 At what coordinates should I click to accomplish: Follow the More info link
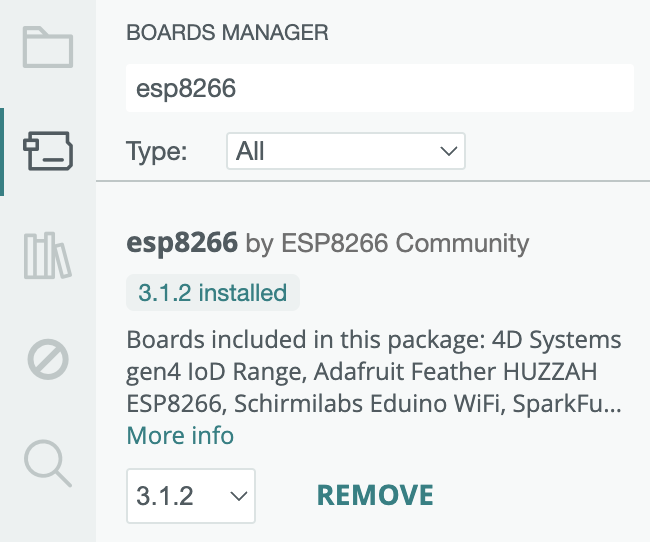180,435
